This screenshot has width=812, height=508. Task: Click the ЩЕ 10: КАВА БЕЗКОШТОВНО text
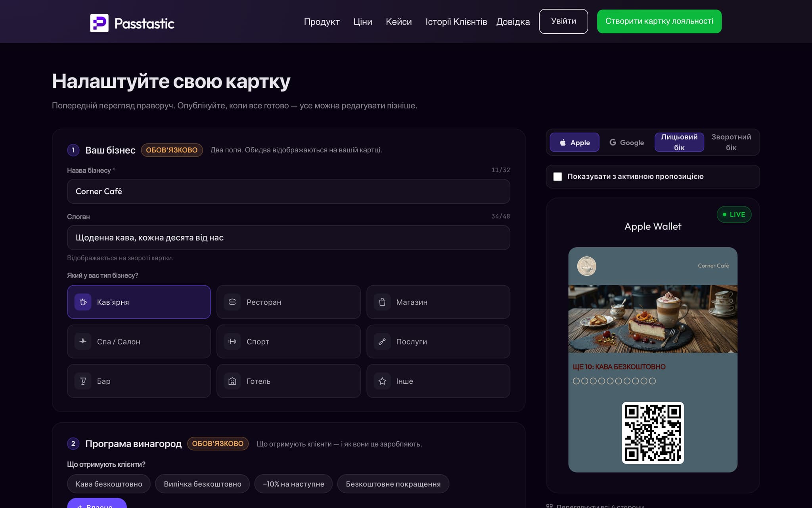tap(619, 367)
